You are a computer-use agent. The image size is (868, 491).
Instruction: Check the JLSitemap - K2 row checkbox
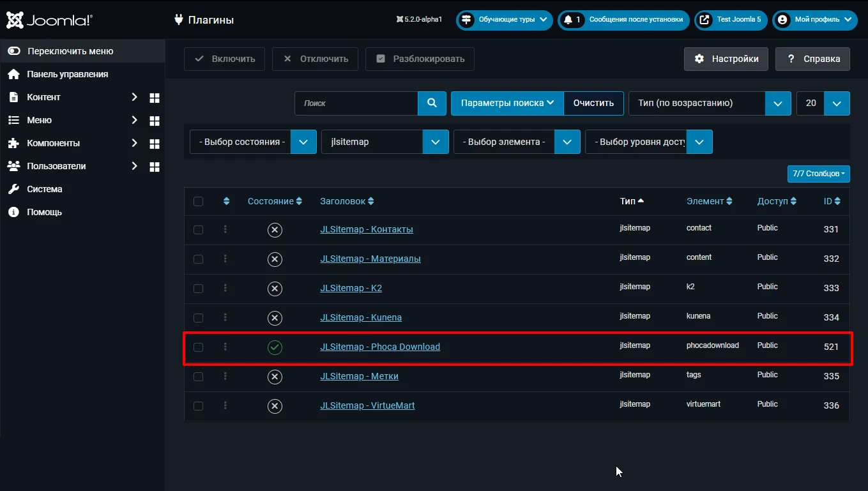point(198,289)
